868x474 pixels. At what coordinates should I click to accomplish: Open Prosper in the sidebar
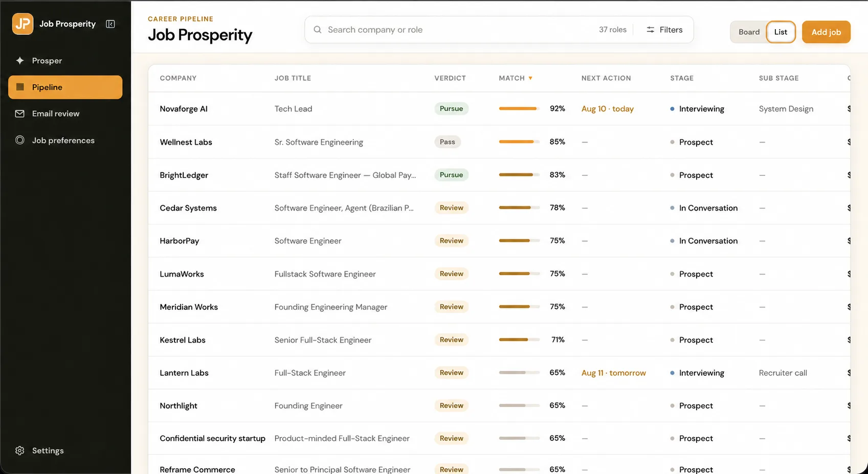[65, 60]
